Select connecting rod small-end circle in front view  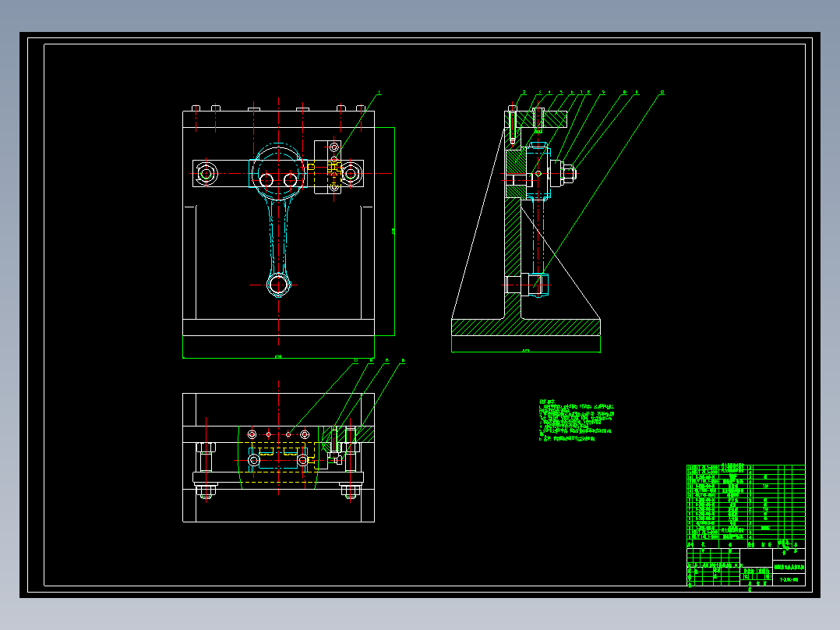point(279,285)
